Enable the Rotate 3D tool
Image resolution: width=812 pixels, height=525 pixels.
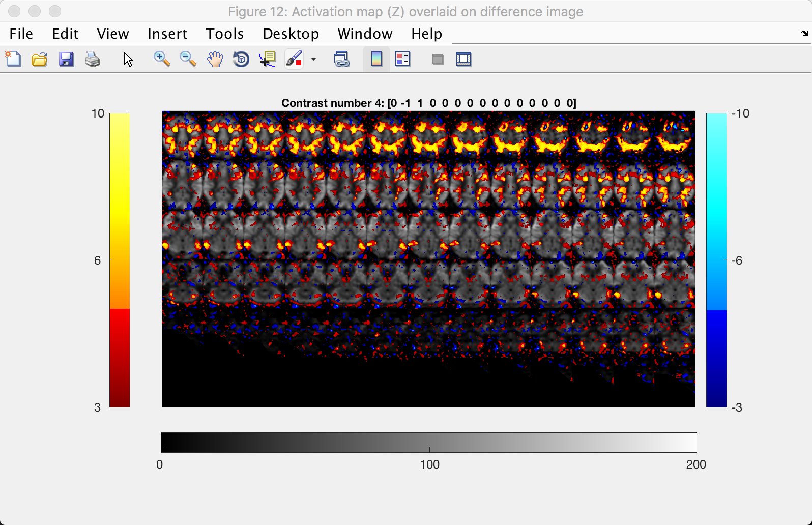tap(241, 60)
